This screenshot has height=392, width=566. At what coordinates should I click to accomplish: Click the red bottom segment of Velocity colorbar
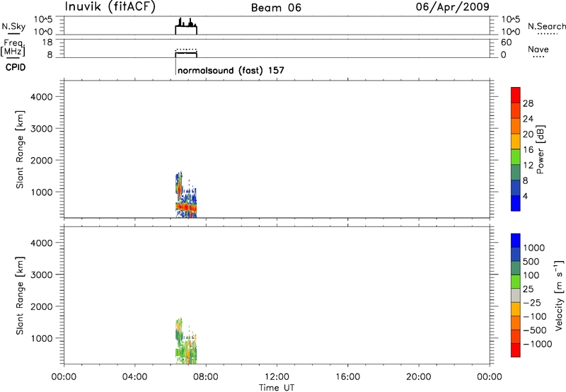click(x=516, y=350)
